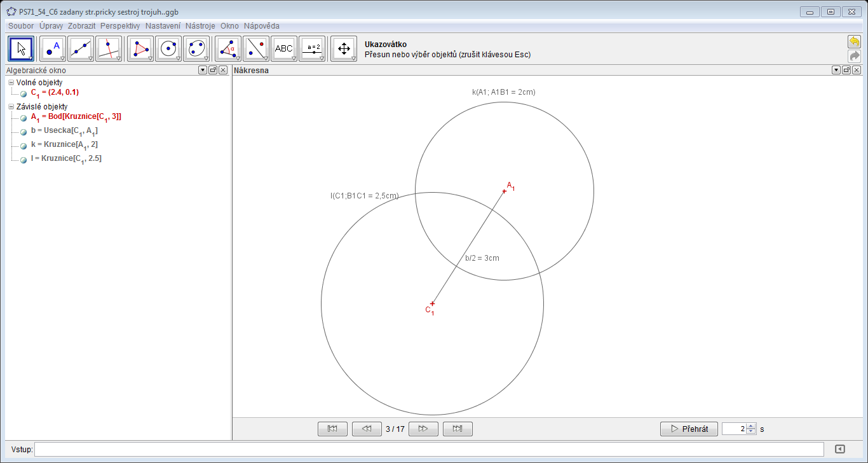Screen dimensions: 868x463
Task: Select the Line through two points tool
Action: pos(81,48)
